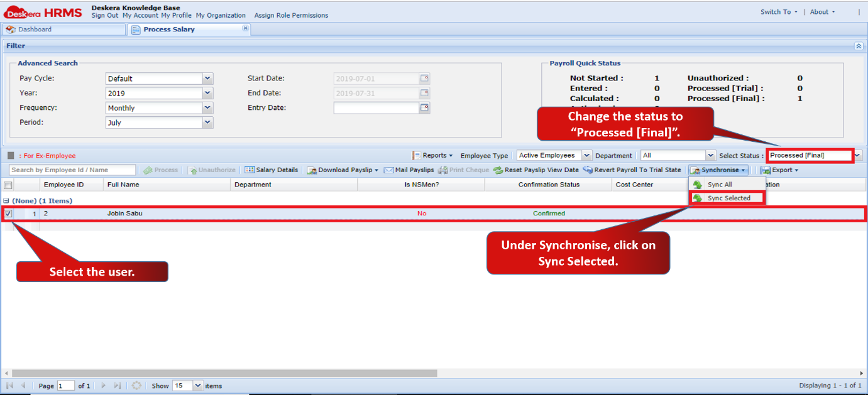The height and width of the screenshot is (395, 868).
Task: Open the Year dropdown
Action: click(207, 93)
